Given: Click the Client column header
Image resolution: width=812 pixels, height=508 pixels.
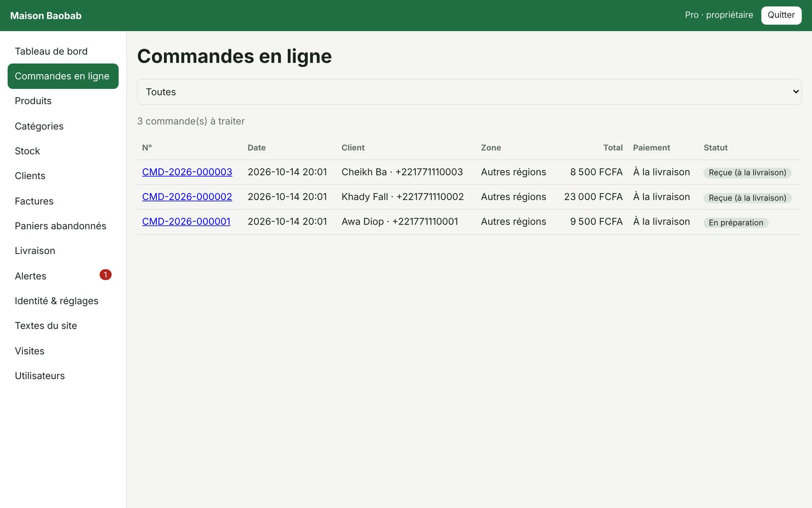Looking at the screenshot, I should click(x=353, y=148).
